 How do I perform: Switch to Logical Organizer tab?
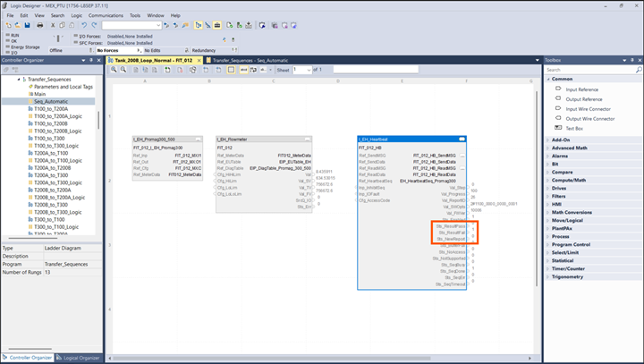78,358
